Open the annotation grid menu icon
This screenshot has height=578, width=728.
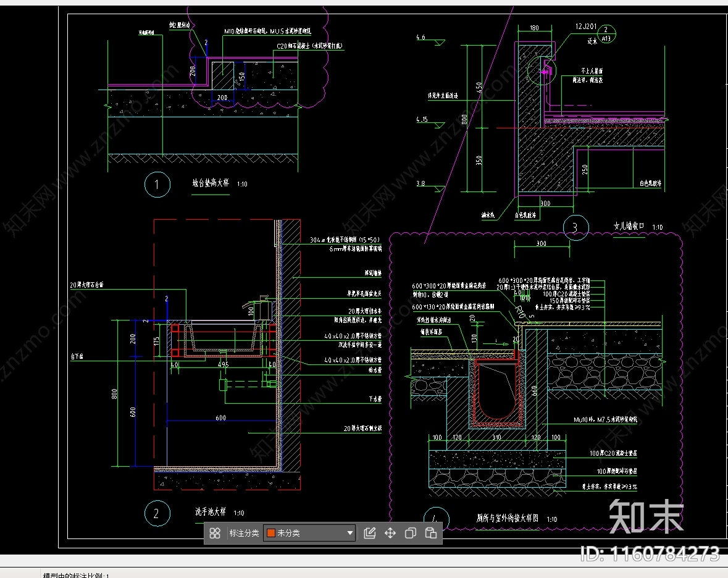(x=214, y=533)
